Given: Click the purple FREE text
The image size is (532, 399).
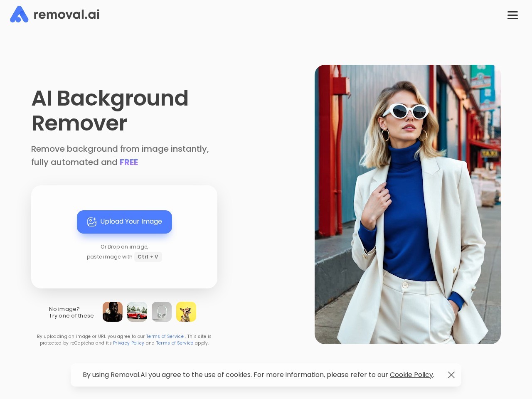Looking at the screenshot, I should tap(129, 163).
